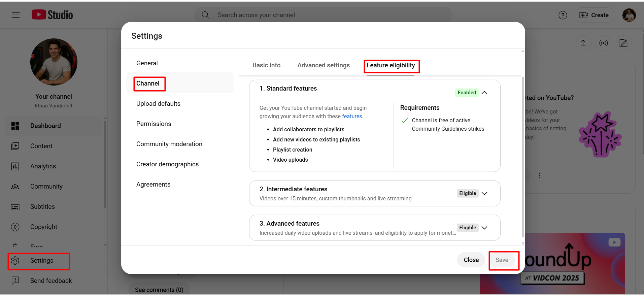Select Upload defaults in settings menu
The image size is (644, 295).
pyautogui.click(x=158, y=104)
